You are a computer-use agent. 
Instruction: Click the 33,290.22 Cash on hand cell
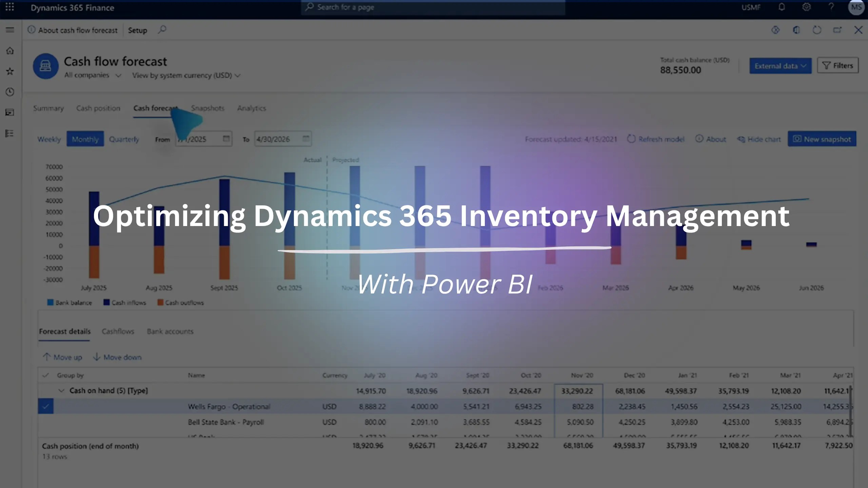coord(577,391)
